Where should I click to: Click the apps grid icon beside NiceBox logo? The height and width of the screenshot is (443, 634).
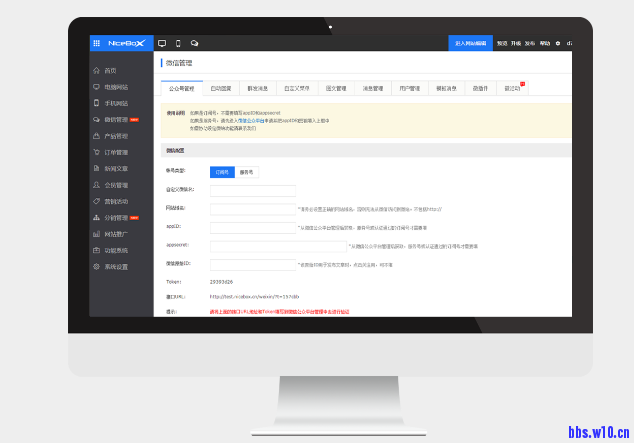point(96,43)
